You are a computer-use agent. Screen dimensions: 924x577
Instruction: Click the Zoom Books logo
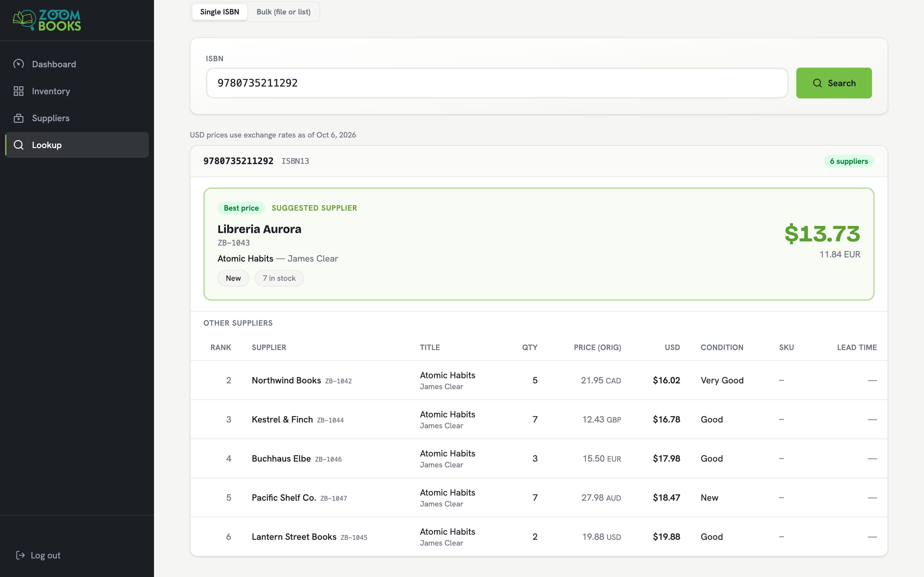point(47,20)
